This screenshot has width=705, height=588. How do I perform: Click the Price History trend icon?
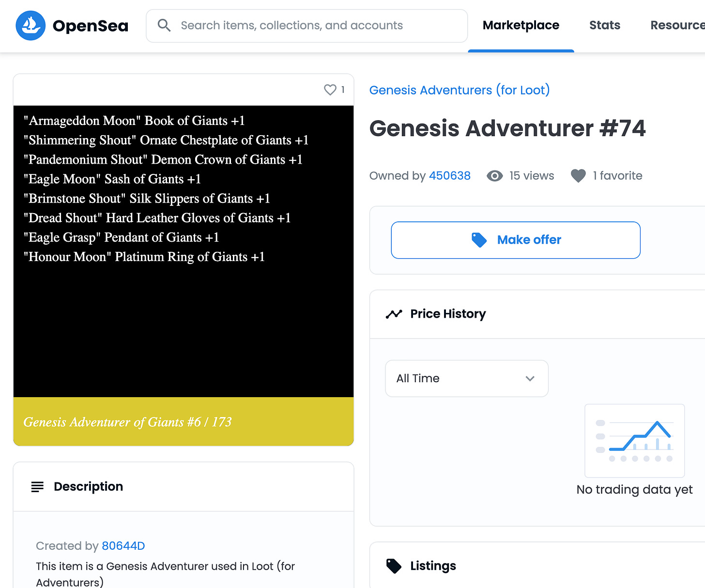394,314
